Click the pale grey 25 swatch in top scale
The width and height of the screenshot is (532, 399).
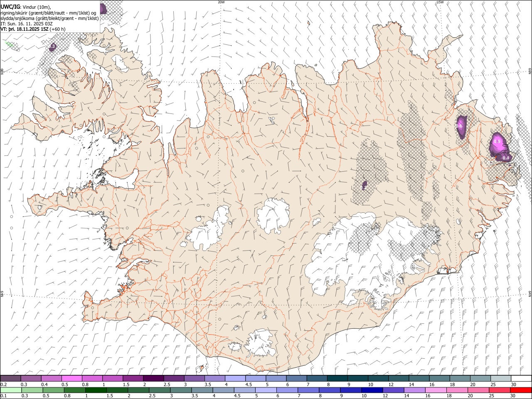click(x=500, y=379)
